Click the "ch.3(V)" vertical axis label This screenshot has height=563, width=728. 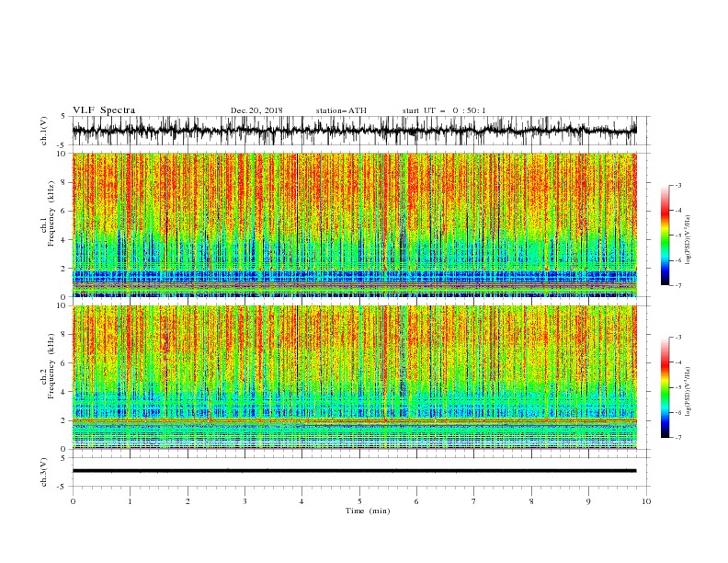tap(44, 473)
